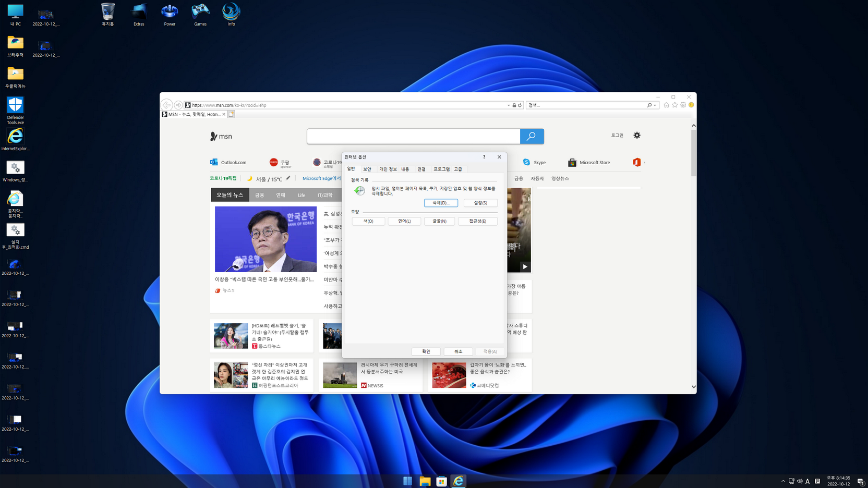The height and width of the screenshot is (488, 868).
Task: Click the smiley feedback icon in IE
Action: click(x=691, y=105)
